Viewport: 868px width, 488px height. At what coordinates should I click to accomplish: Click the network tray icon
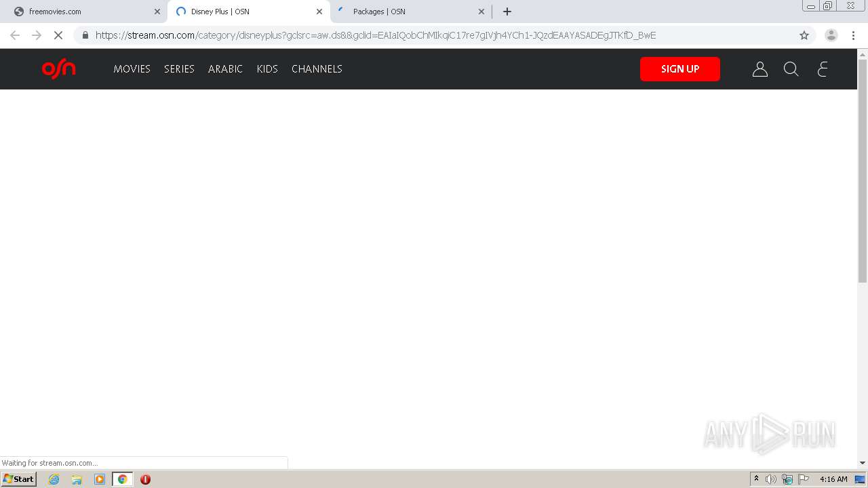pyautogui.click(x=787, y=479)
